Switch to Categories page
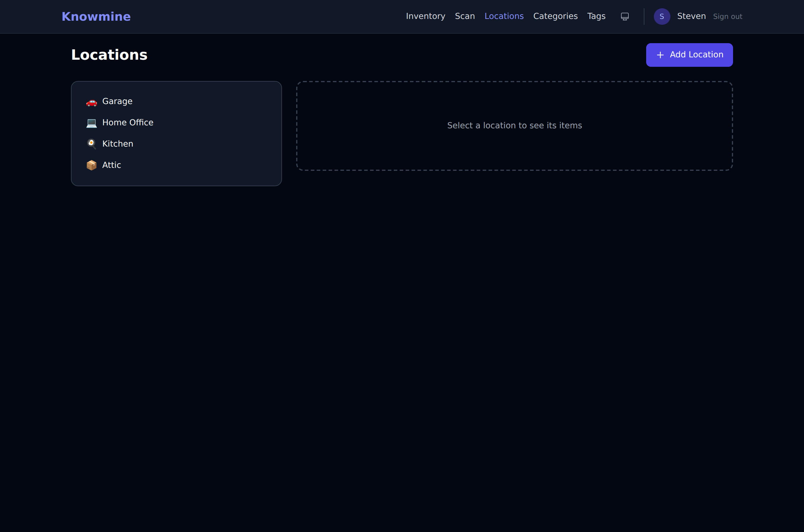 point(555,16)
